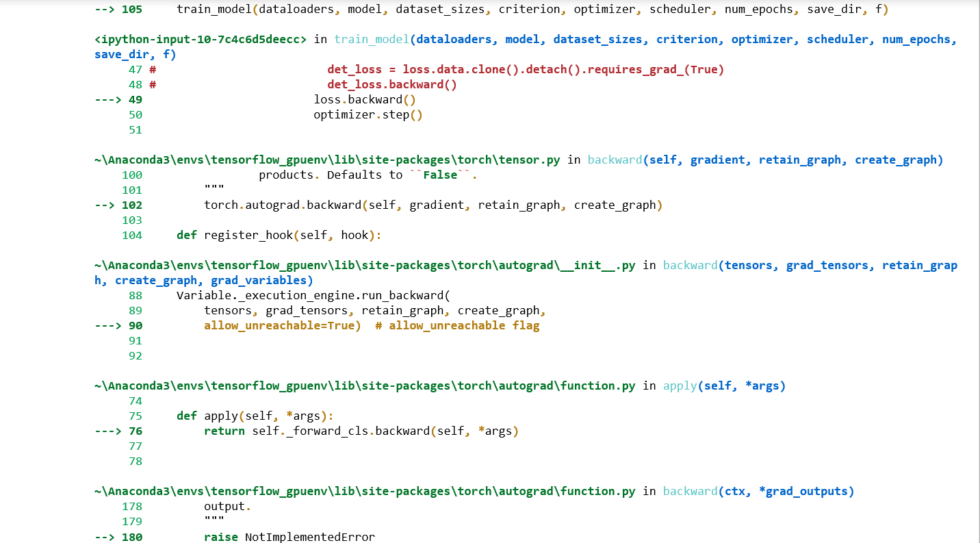Screen dimensions: 980x543
Task: Click line number 78
Action: click(x=136, y=461)
